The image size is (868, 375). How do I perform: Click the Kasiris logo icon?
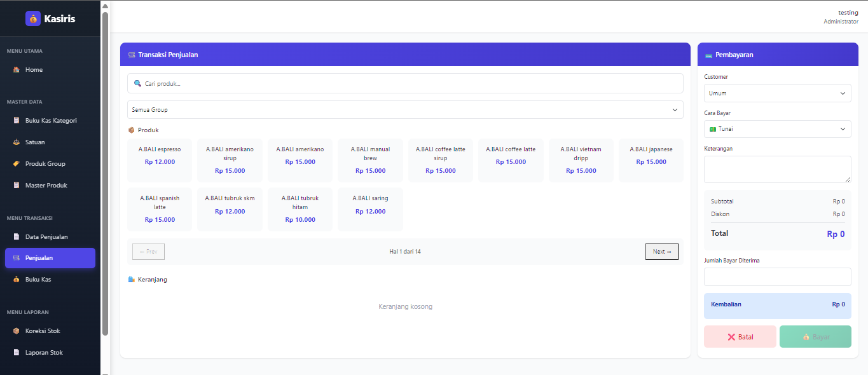pyautogui.click(x=33, y=18)
